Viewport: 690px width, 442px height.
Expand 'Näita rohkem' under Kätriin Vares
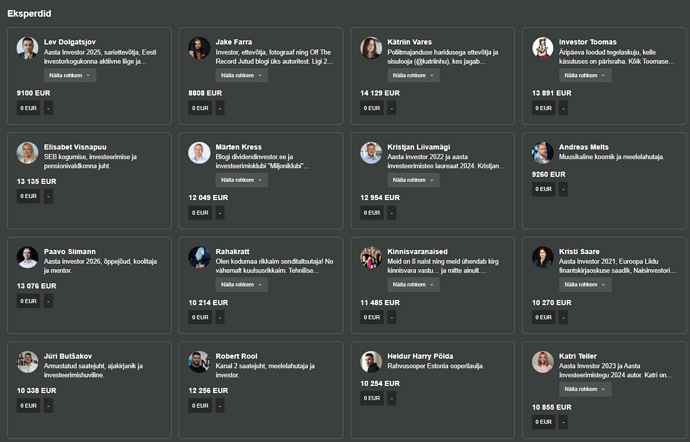pyautogui.click(x=413, y=75)
